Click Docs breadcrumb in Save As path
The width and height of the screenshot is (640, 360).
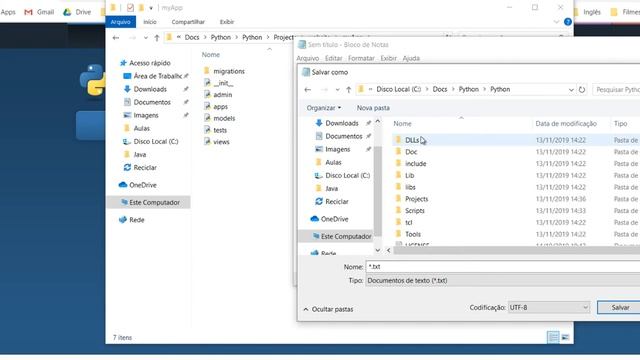tap(440, 89)
